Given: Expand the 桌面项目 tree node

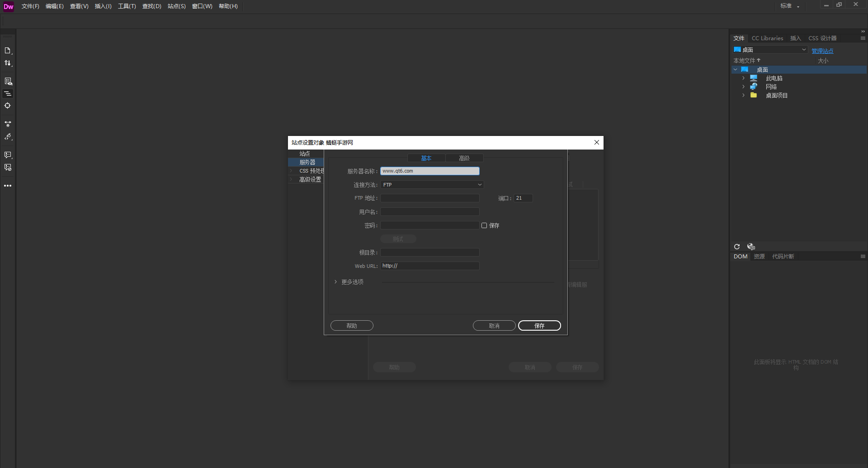Looking at the screenshot, I should (x=743, y=95).
